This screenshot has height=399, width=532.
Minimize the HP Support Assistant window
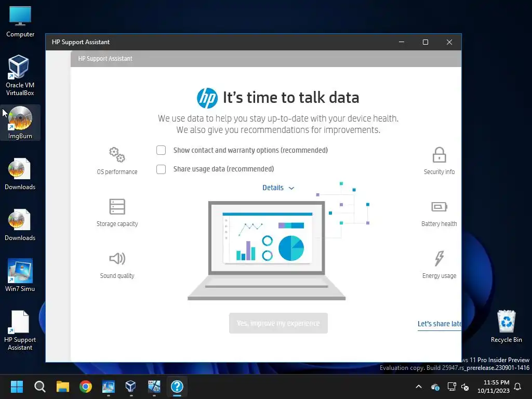pos(402,42)
